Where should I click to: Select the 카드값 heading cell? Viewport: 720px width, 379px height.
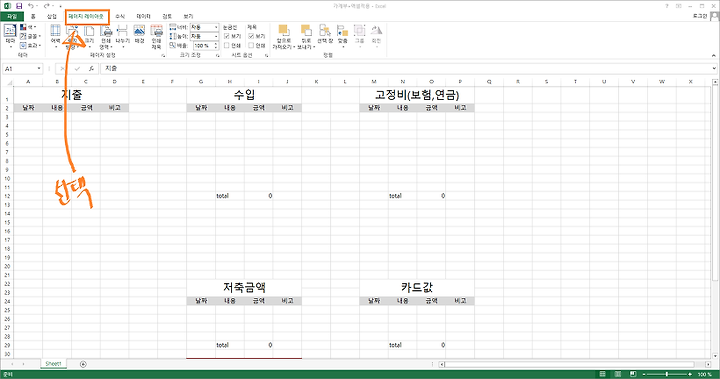point(417,288)
